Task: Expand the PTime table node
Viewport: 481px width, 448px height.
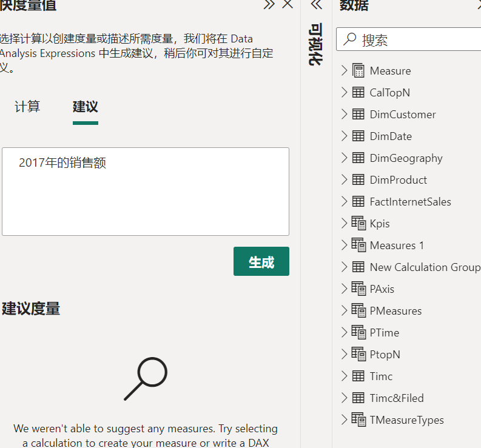Action: point(344,332)
